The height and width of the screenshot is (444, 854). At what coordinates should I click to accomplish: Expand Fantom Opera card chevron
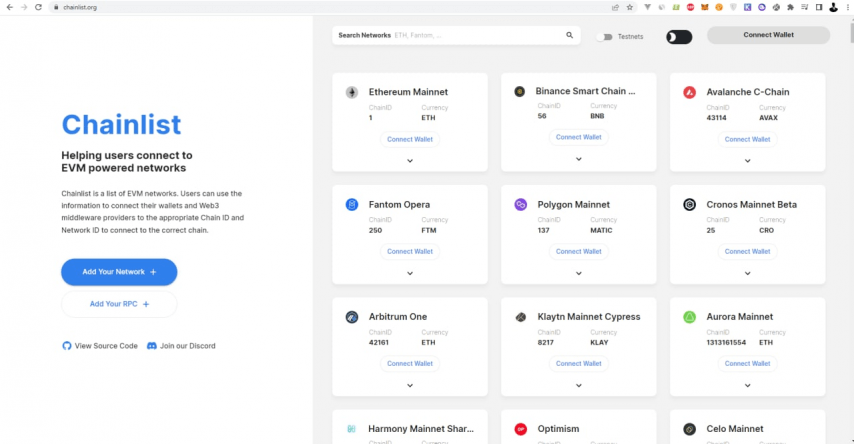point(410,273)
